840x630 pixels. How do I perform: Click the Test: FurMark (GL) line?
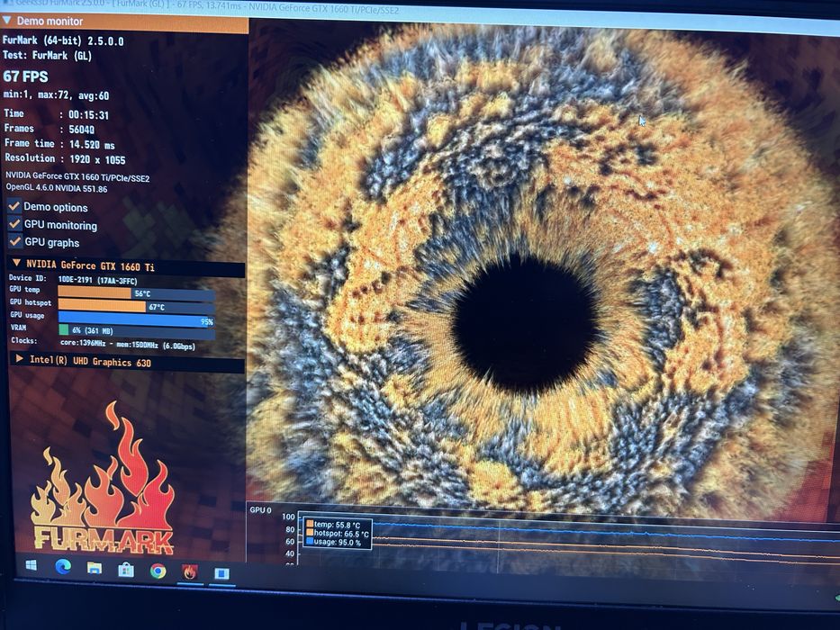pyautogui.click(x=47, y=55)
